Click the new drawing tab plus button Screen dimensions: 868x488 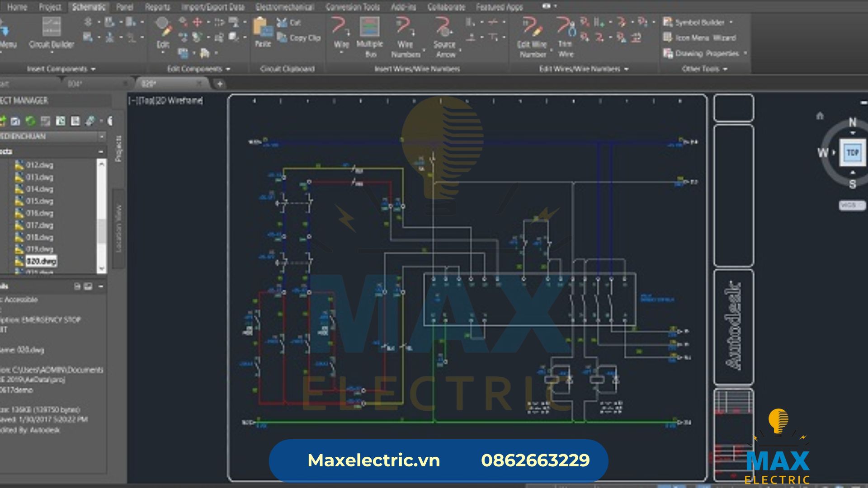click(x=220, y=84)
